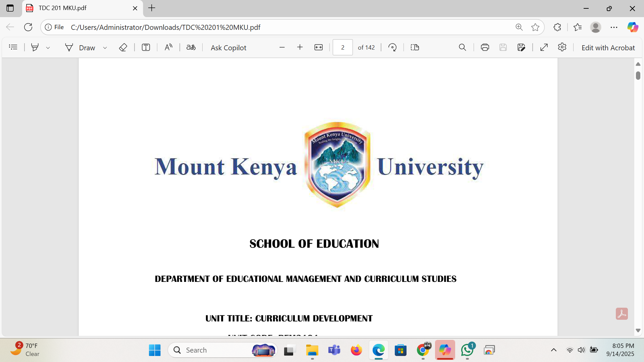
Task: Click the Translate icon
Action: [x=191, y=47]
